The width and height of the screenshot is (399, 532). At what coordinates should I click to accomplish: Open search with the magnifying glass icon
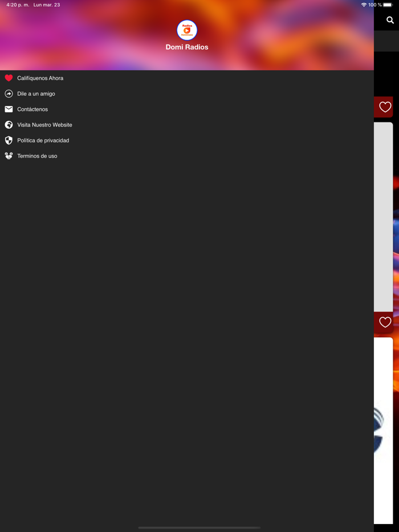click(x=390, y=21)
